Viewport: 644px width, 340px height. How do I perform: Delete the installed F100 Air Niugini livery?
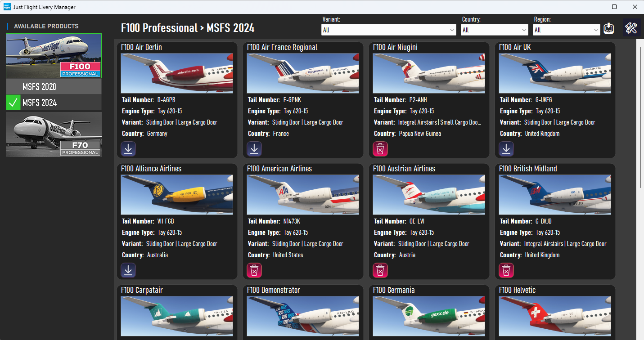coord(380,149)
